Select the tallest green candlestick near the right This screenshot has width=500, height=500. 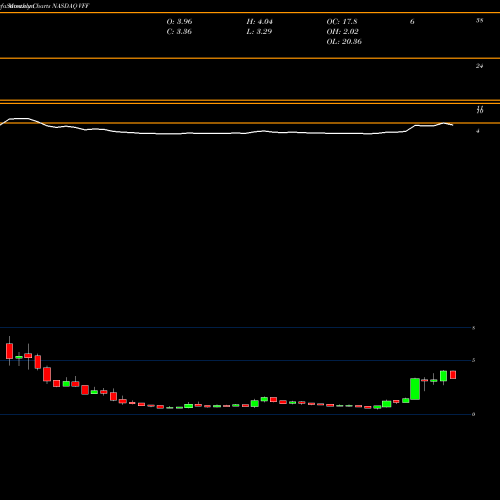pos(415,389)
